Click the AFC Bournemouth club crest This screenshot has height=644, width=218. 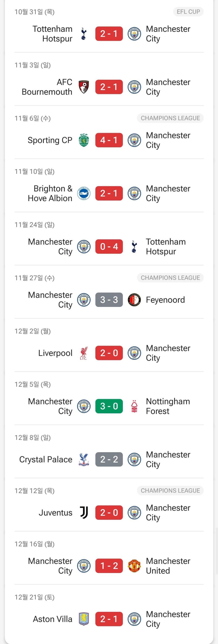click(84, 87)
